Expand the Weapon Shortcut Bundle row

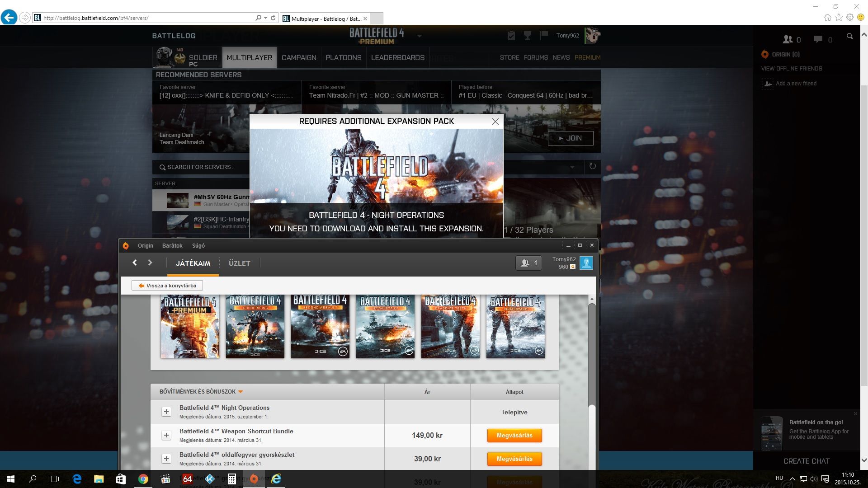pos(166,435)
